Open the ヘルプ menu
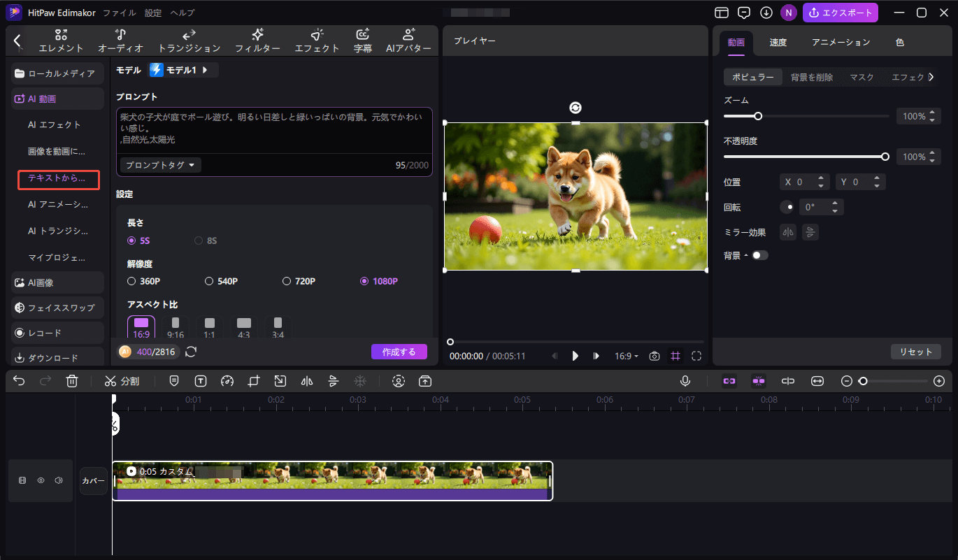The width and height of the screenshot is (958, 560). pos(183,13)
